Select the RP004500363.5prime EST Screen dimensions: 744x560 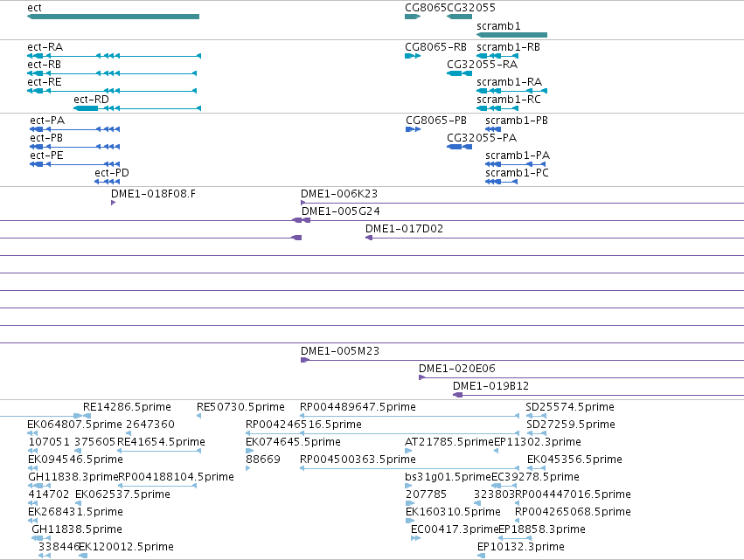[409, 468]
